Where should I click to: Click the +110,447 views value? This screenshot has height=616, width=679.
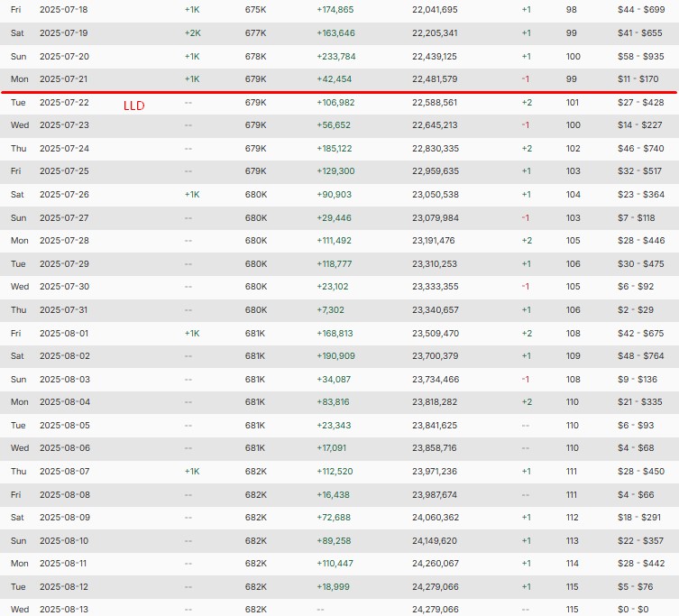[335, 562]
